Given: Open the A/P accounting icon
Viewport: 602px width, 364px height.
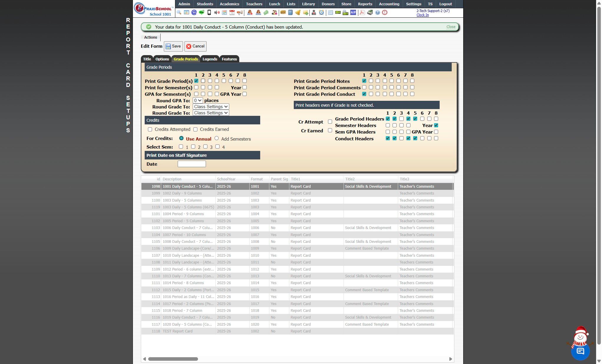Looking at the screenshot, I should (353, 12).
